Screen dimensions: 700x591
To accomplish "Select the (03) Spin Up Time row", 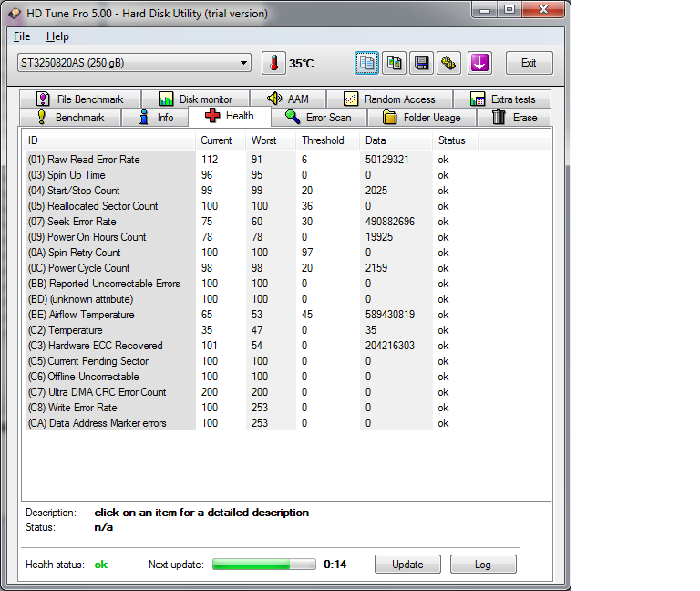I will point(252,175).
